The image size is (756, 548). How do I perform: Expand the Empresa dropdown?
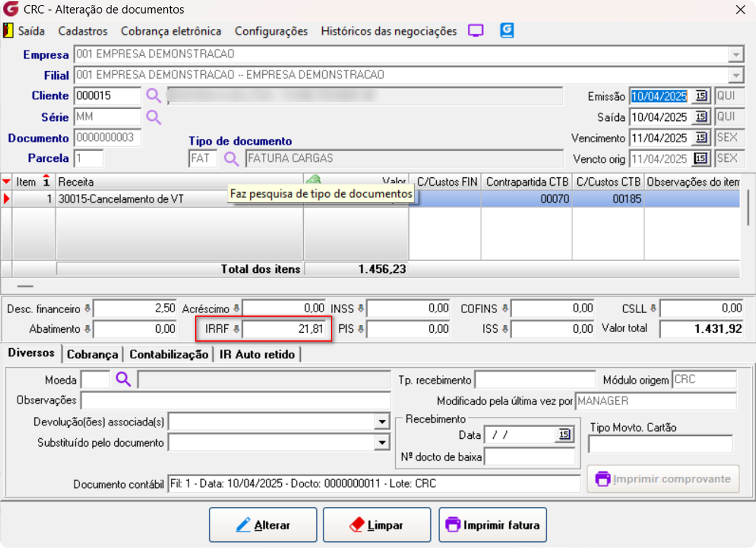tap(736, 55)
